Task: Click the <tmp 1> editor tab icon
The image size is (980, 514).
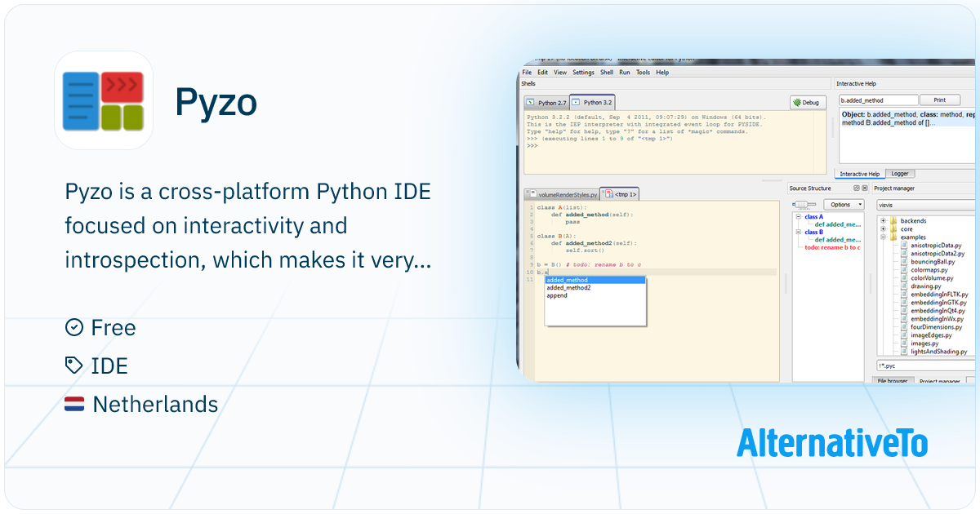Action: pyautogui.click(x=608, y=194)
